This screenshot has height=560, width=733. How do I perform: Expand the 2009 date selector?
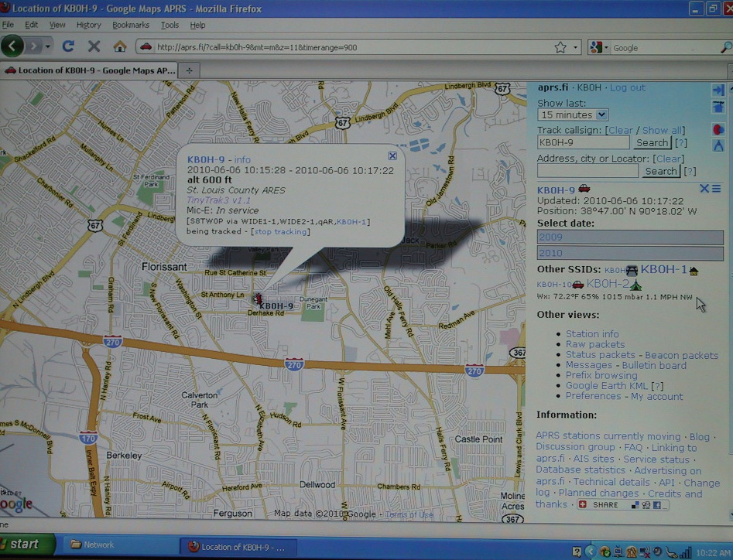tap(630, 237)
